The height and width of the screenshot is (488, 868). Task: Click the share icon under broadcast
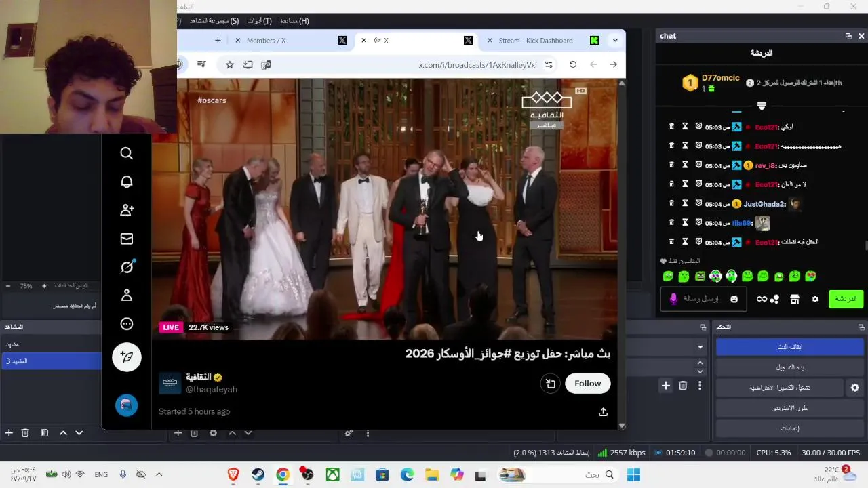(x=603, y=412)
